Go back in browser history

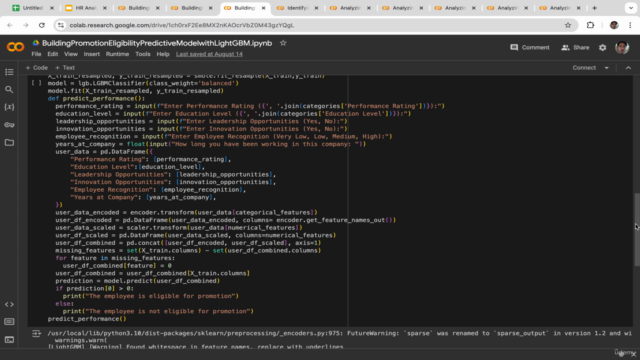pyautogui.click(x=10, y=25)
